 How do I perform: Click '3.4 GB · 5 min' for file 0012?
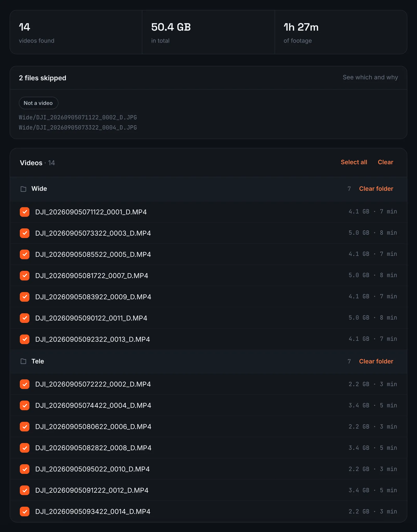373,490
